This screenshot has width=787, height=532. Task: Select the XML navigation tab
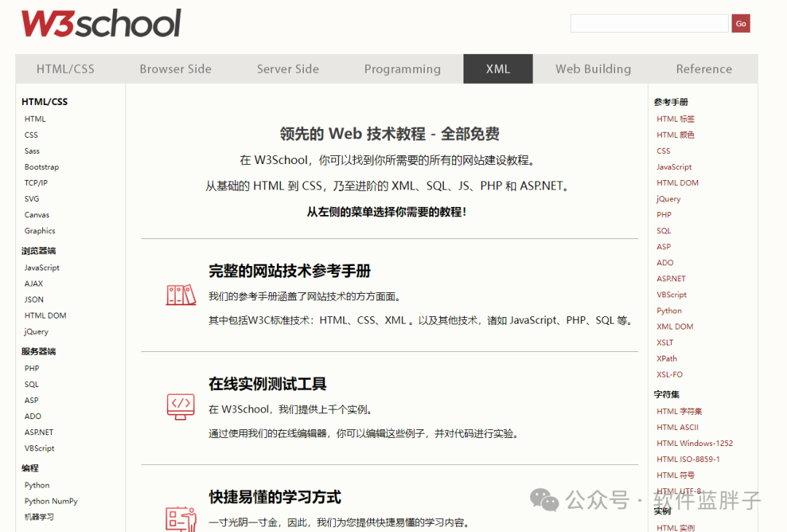498,69
